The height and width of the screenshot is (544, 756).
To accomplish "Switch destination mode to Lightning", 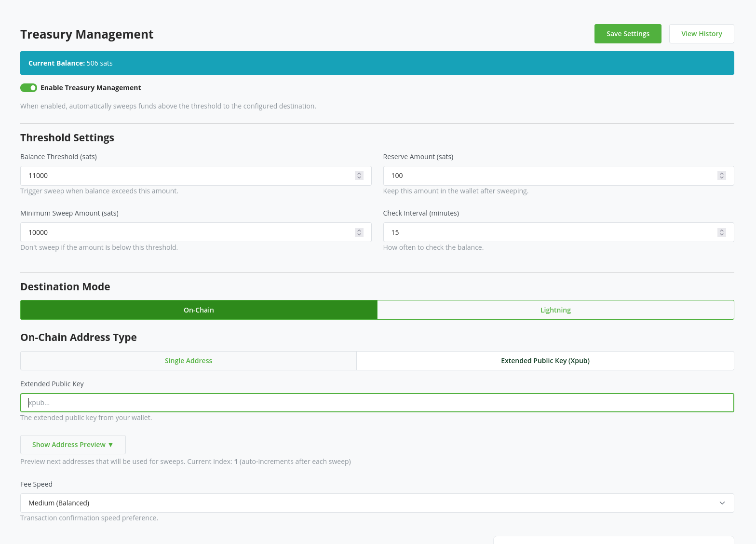I will point(555,310).
